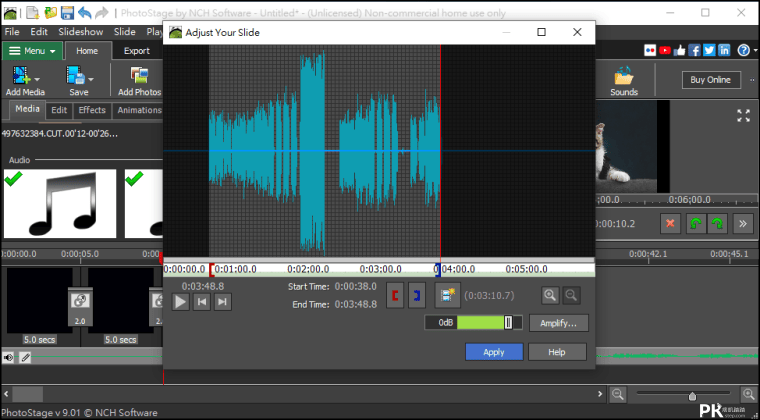Expand the toolbar overflow dots

point(752,80)
